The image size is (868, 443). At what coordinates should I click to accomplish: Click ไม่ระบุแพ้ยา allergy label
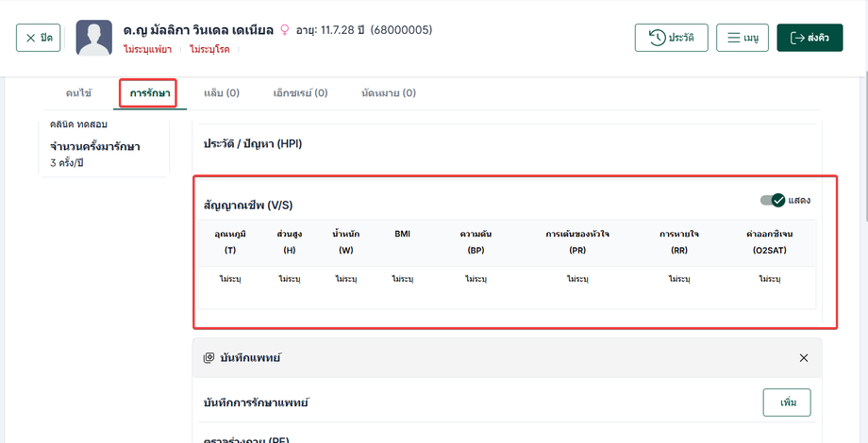[147, 49]
